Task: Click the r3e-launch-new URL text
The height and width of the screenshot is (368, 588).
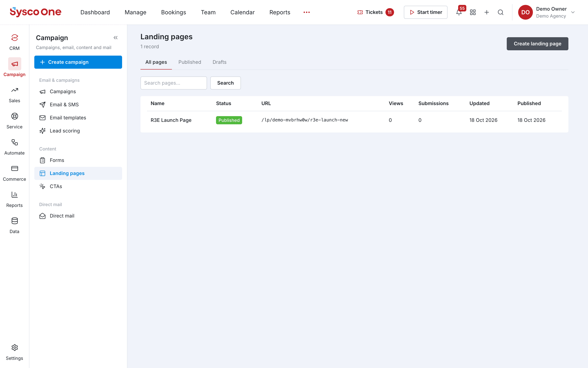Action: (304, 120)
